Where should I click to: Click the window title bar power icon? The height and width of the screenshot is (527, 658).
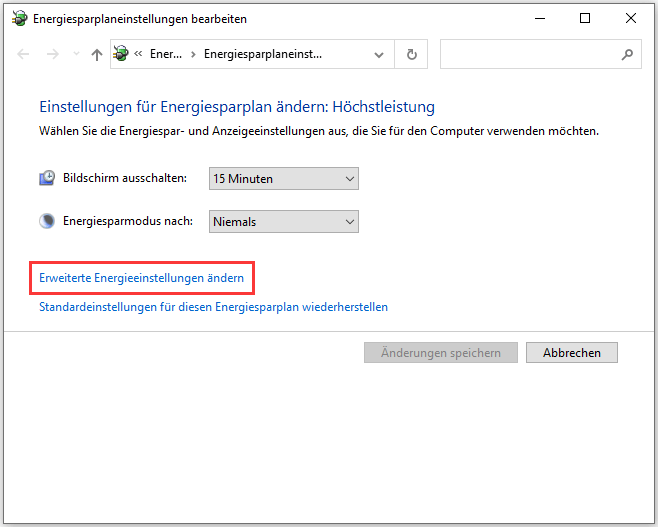pyautogui.click(x=20, y=18)
